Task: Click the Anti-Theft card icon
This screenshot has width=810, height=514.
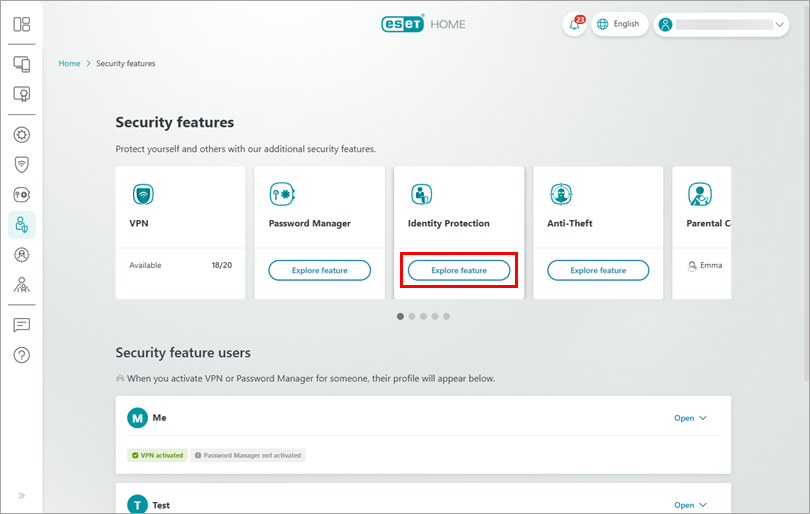Action: (561, 194)
